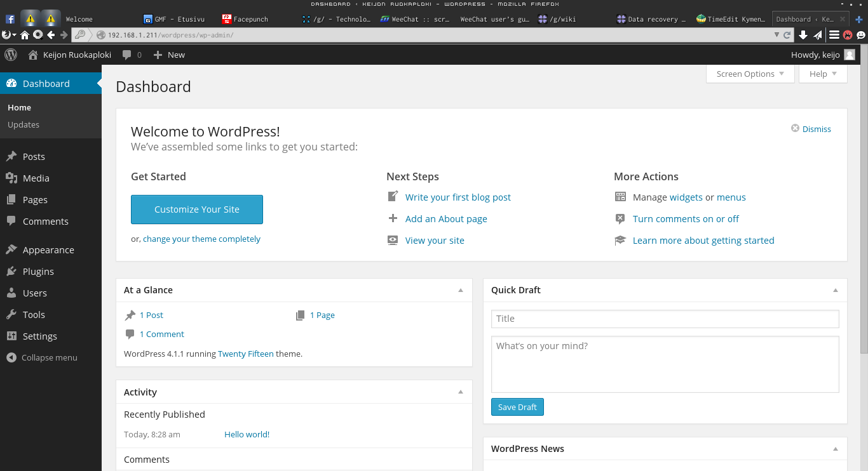Image resolution: width=868 pixels, height=471 pixels.
Task: Click the Settings sliders icon
Action: [x=11, y=336]
